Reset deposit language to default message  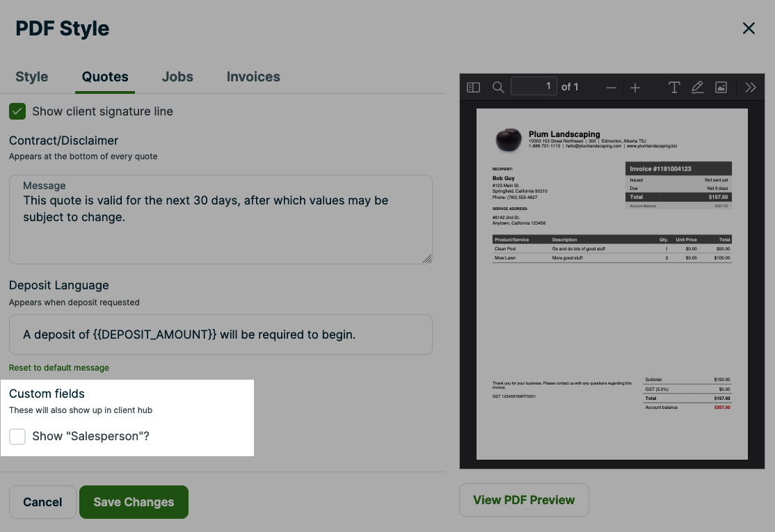click(x=58, y=367)
